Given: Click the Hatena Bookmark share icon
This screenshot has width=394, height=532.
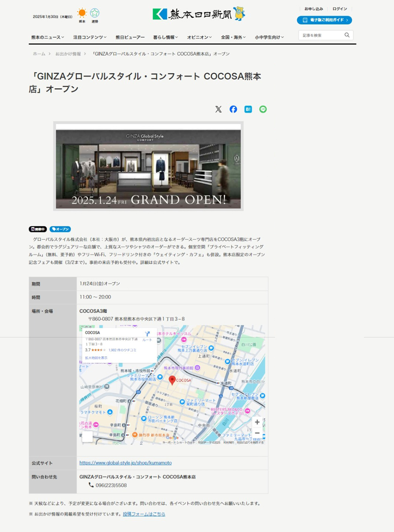Looking at the screenshot, I should click(248, 109).
